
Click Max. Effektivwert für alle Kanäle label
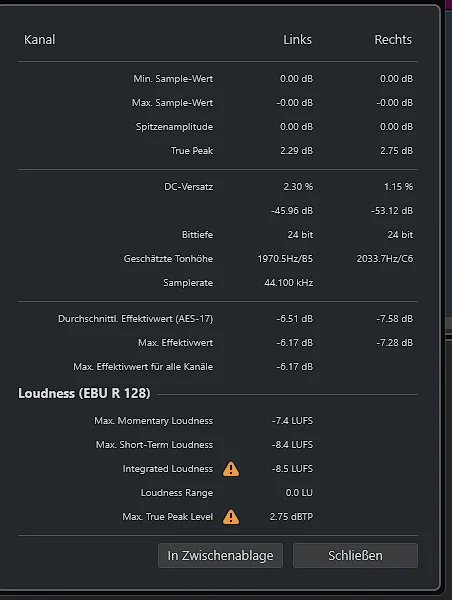(x=143, y=367)
